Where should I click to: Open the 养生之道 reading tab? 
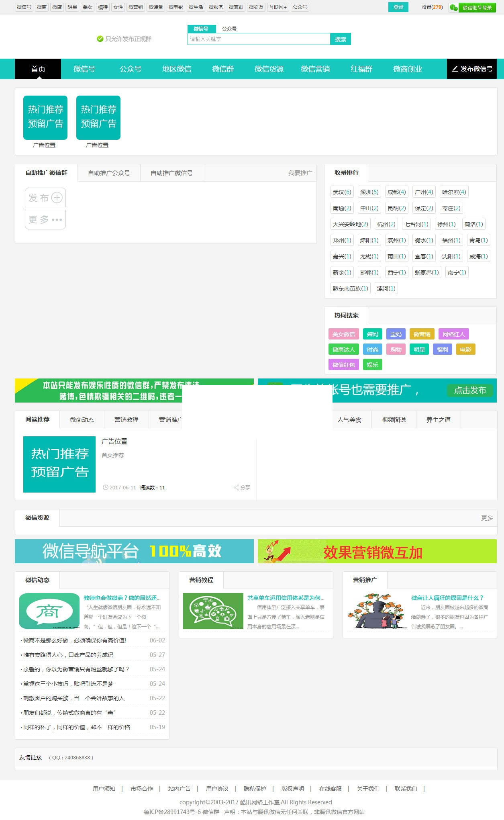click(x=438, y=420)
